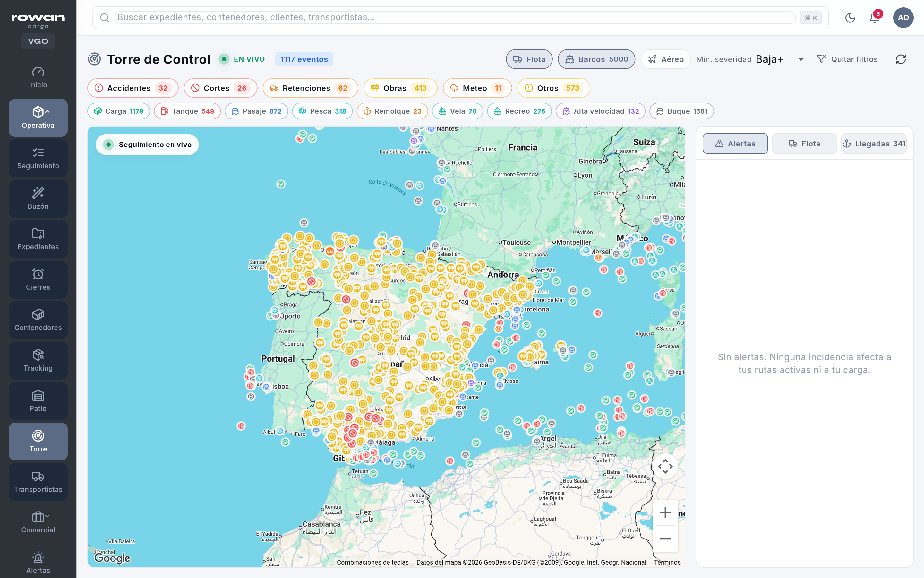Toggle the Retenciones 62 filter
Screen dimensions: 924x578
pos(310,88)
